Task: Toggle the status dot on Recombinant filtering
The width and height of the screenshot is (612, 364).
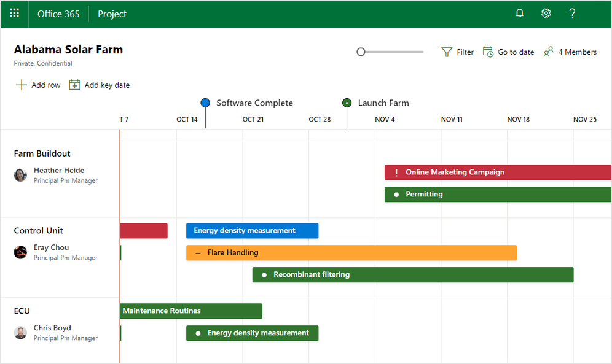Action: pos(264,274)
